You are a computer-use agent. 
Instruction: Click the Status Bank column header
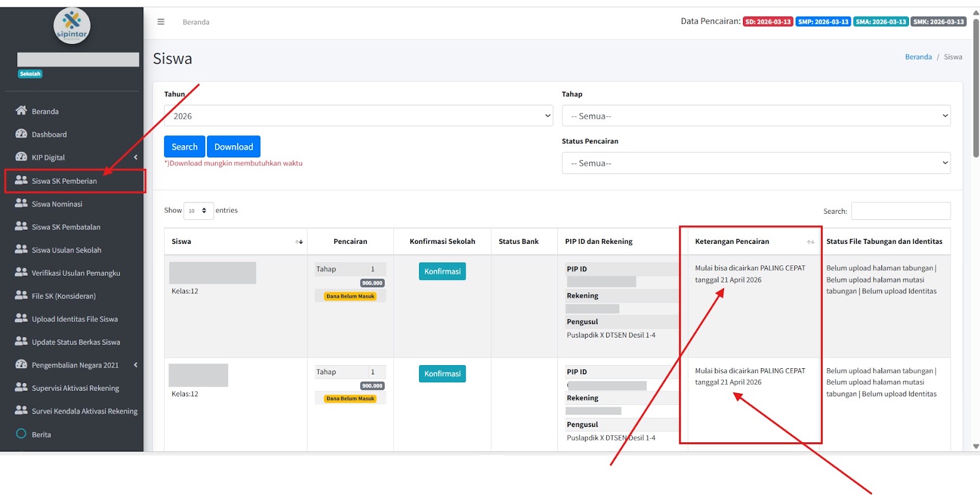[x=519, y=241]
